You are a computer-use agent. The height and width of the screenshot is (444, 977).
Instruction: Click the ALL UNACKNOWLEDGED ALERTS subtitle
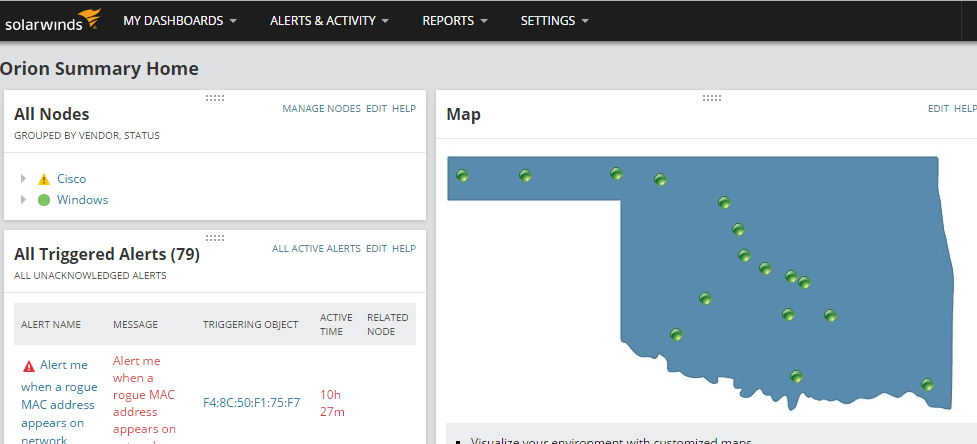90,275
